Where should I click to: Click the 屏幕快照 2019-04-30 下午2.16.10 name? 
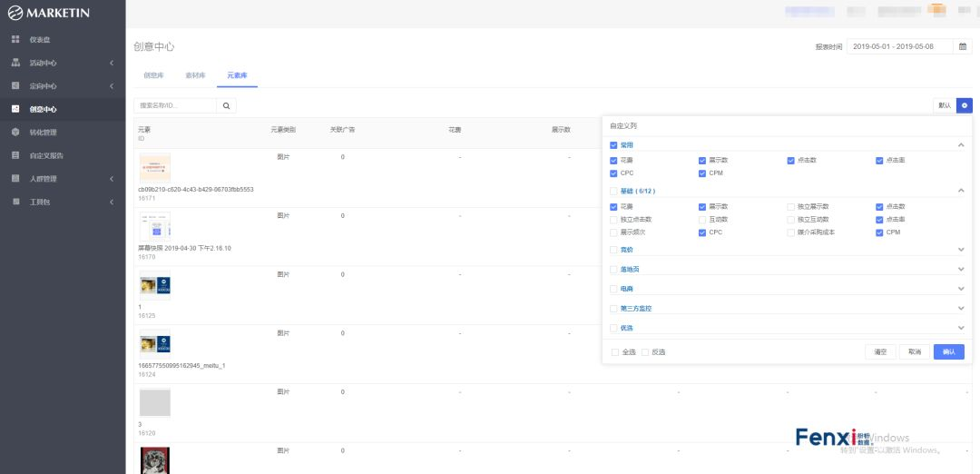184,248
